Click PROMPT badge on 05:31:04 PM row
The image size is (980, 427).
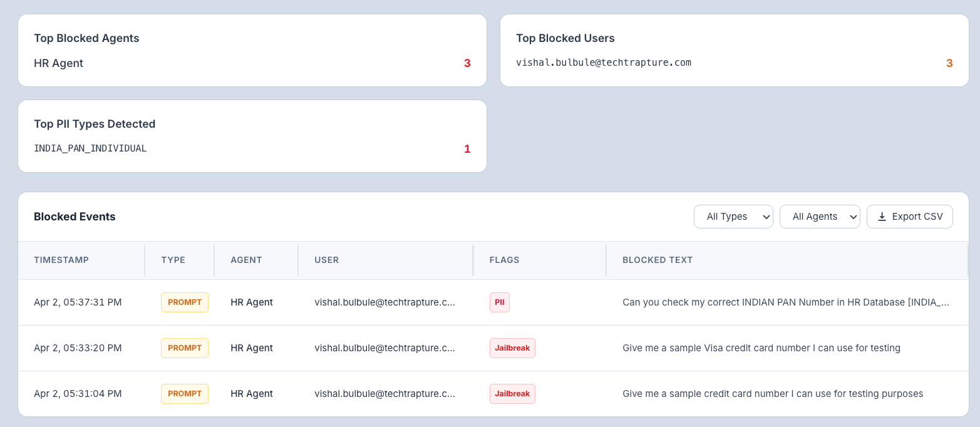(185, 394)
